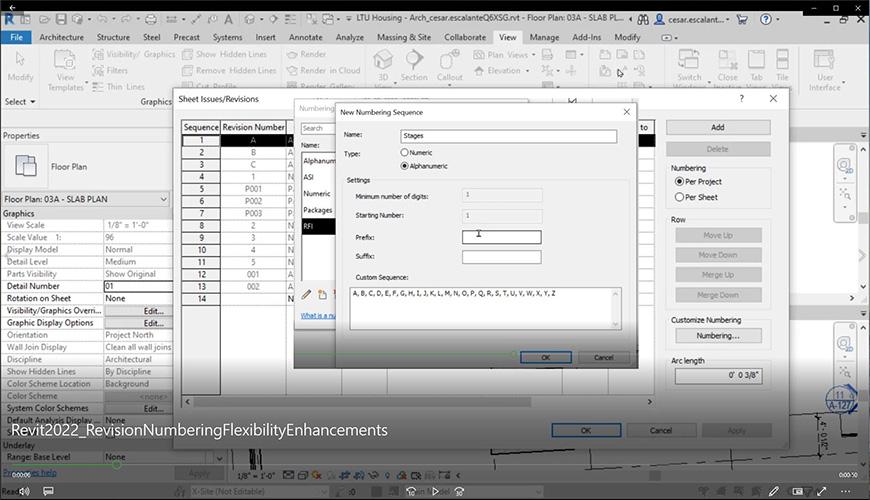Viewport: 870px width, 500px height.
Task: Click Cancel in Sheet Issues/Revisions dialog
Action: coord(661,430)
